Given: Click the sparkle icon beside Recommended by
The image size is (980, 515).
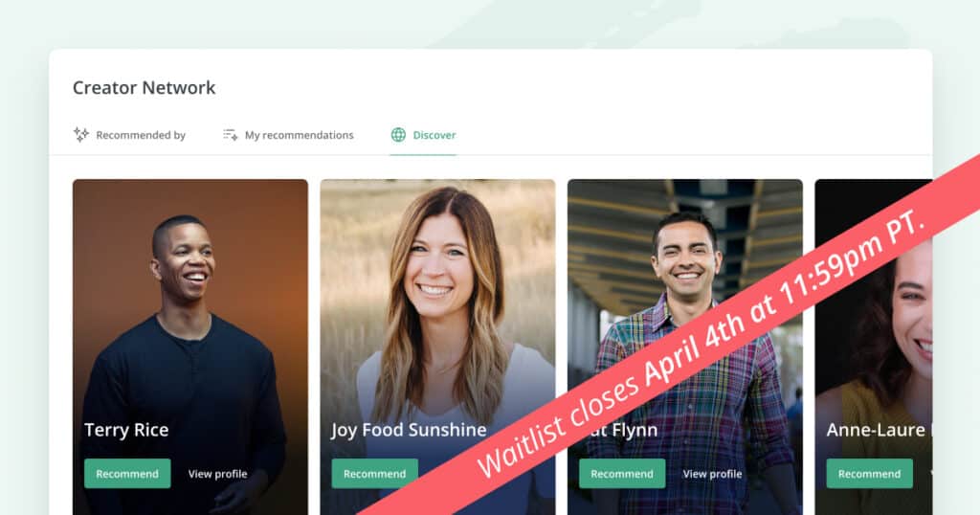Looking at the screenshot, I should pos(80,134).
